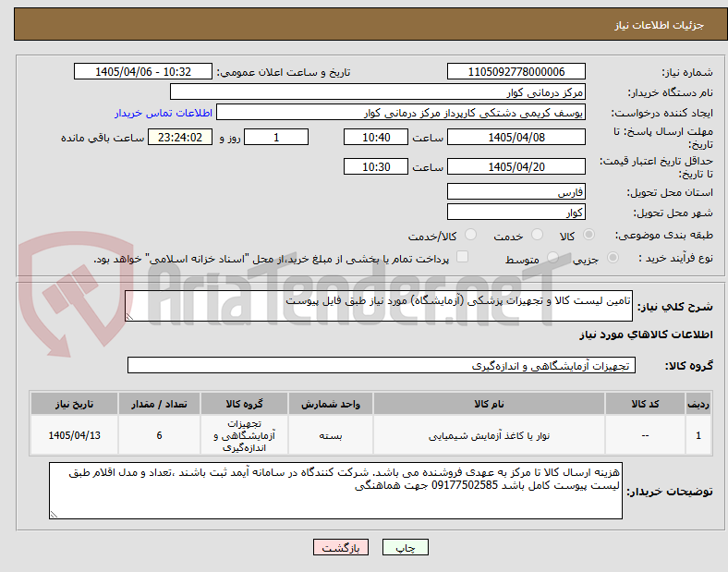Click the remaining days field showing 1
Viewport: 728px width, 572px height.
coord(276,137)
